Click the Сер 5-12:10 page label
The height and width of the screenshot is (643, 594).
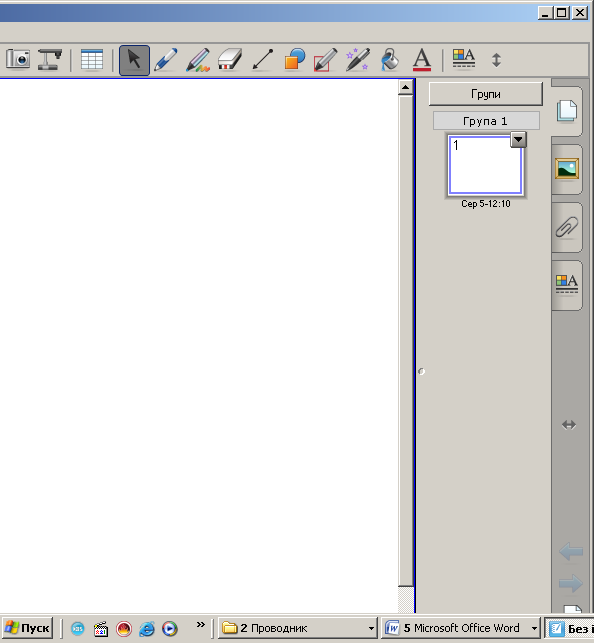(486, 204)
